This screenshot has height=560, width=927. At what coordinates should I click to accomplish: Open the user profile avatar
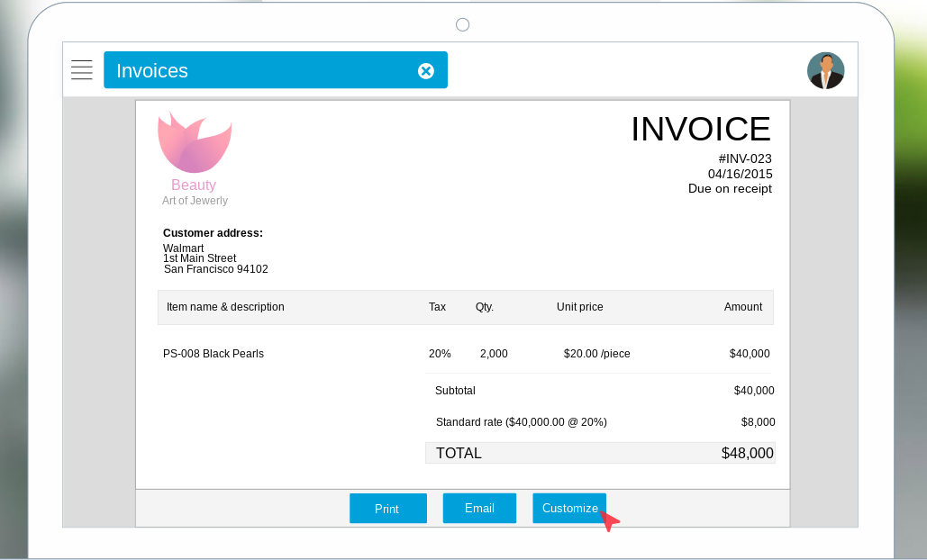pos(825,70)
